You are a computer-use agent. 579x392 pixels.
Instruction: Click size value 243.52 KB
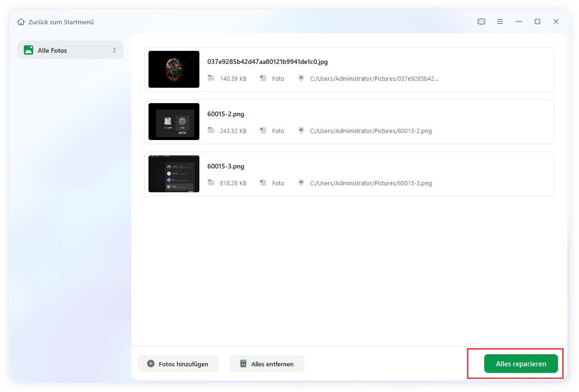(x=233, y=131)
